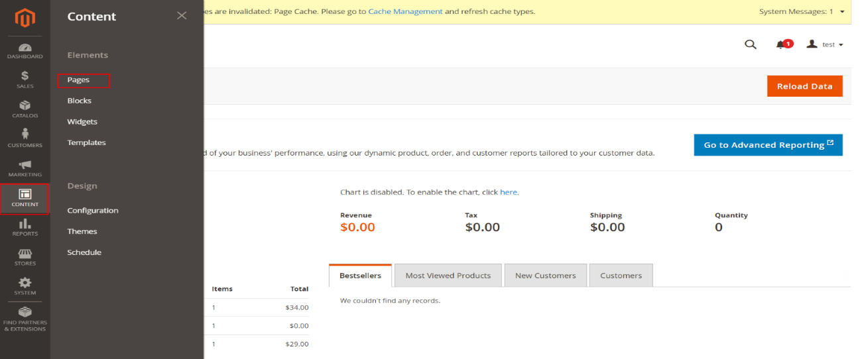
Task: Open the test user account dropdown
Action: point(825,44)
